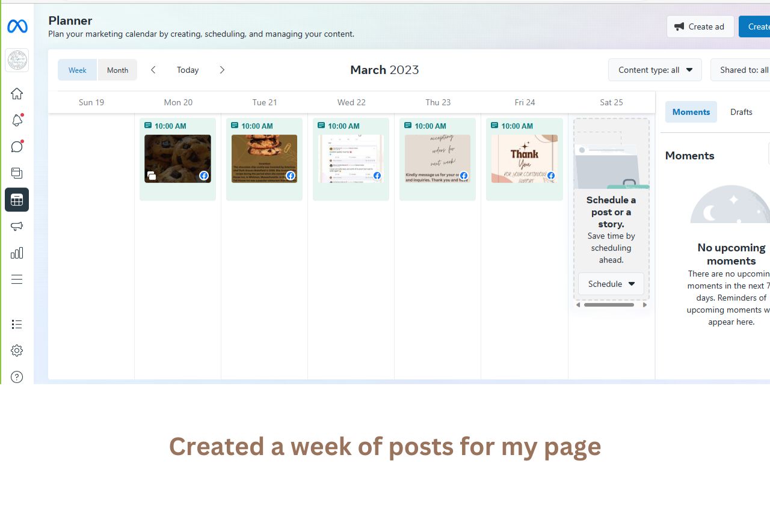The width and height of the screenshot is (770, 532).
Task: Click the horizontal scrollbar thumb under Schedule
Action: tap(609, 305)
